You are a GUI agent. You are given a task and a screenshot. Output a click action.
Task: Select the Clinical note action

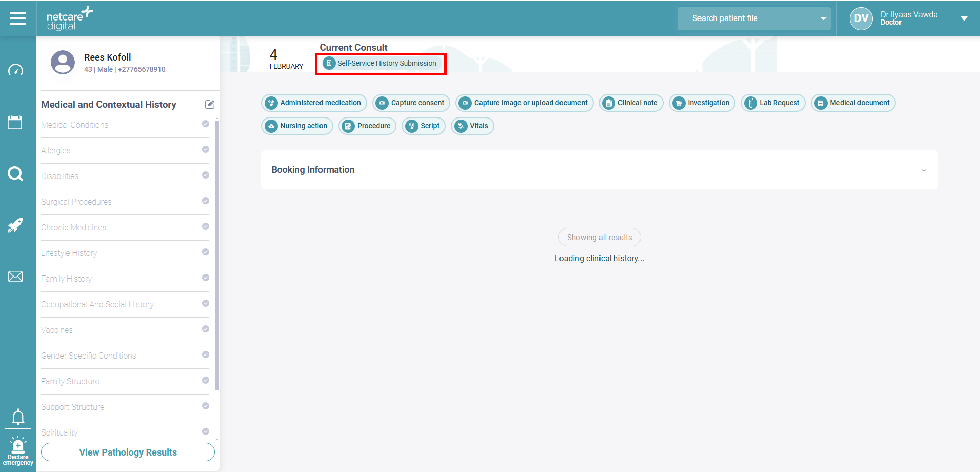click(631, 103)
